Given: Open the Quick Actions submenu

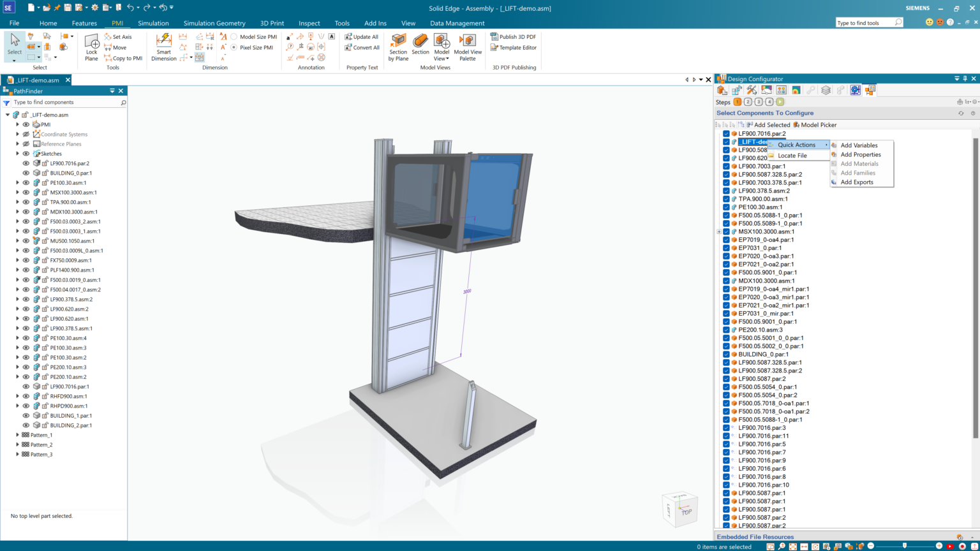Looking at the screenshot, I should pyautogui.click(x=798, y=145).
